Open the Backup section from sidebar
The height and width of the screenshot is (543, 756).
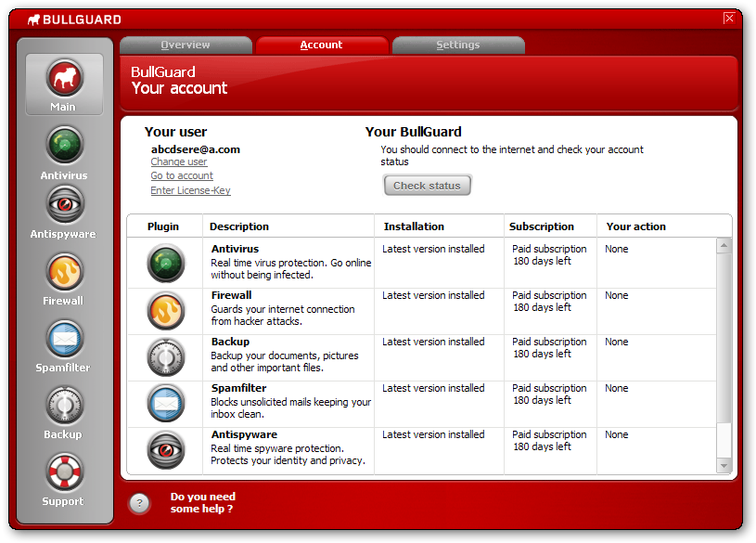63,405
